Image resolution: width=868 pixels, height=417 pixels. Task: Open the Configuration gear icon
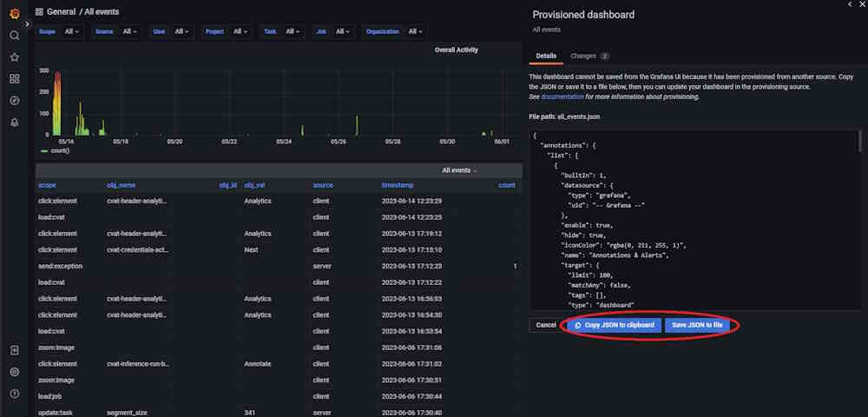14,372
